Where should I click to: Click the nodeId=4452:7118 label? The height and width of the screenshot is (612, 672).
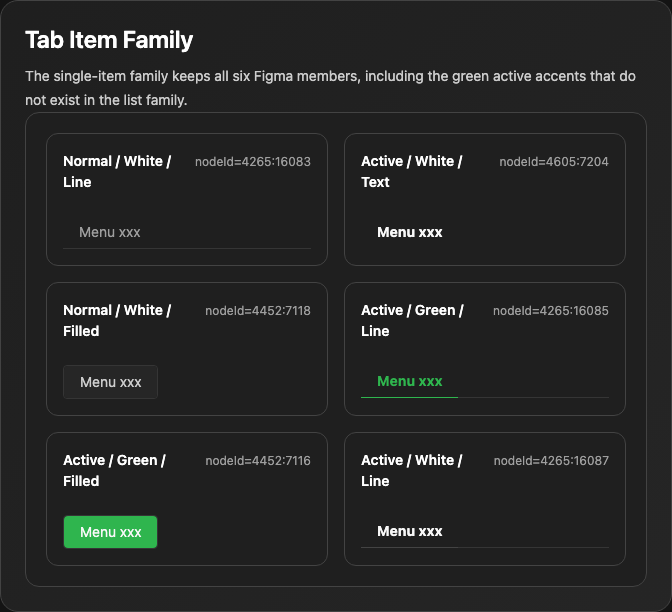click(x=258, y=311)
